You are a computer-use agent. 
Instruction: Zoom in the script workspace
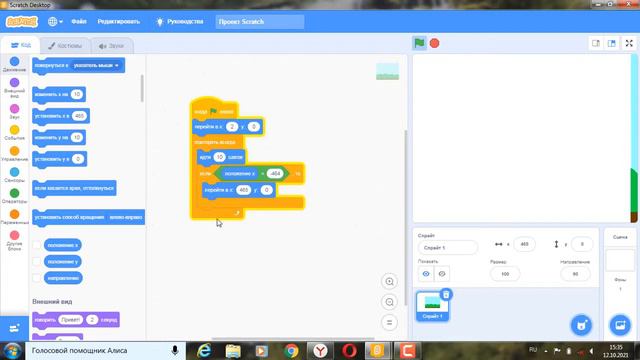(389, 281)
